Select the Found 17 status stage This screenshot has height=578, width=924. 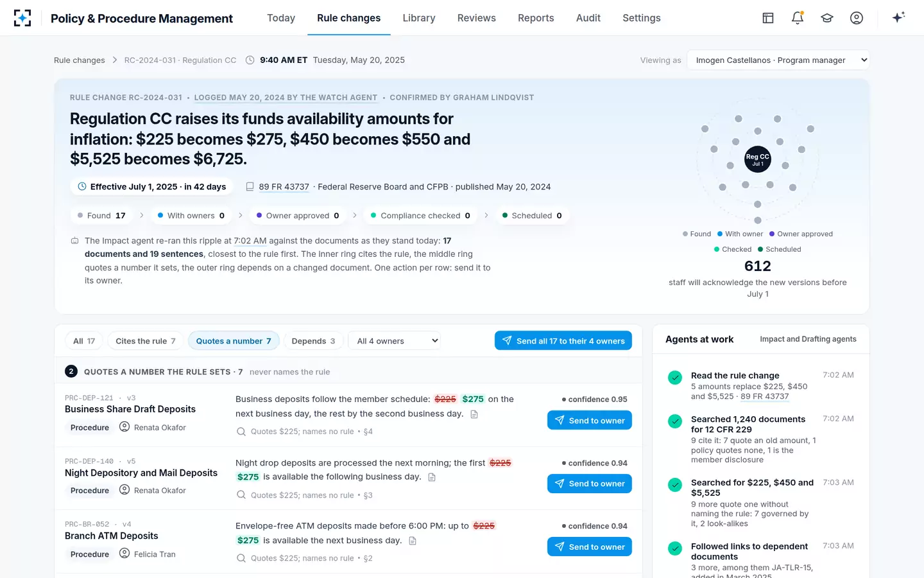(101, 216)
